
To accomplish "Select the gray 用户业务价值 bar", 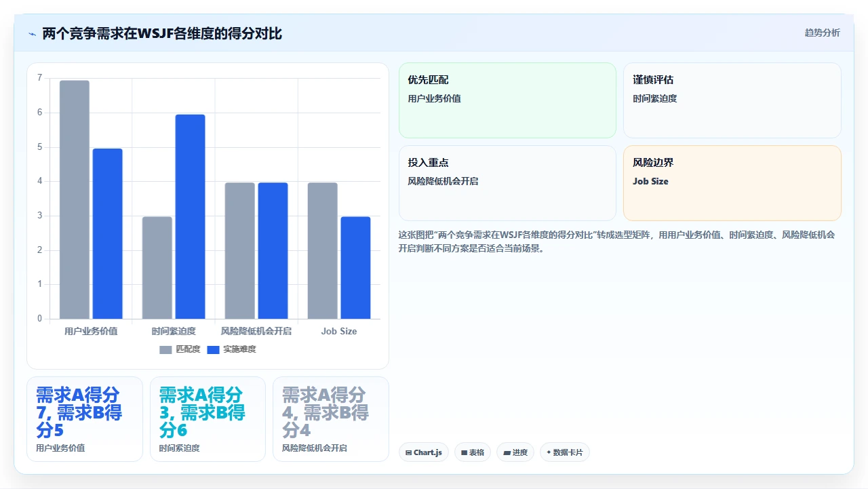I will pos(75,199).
